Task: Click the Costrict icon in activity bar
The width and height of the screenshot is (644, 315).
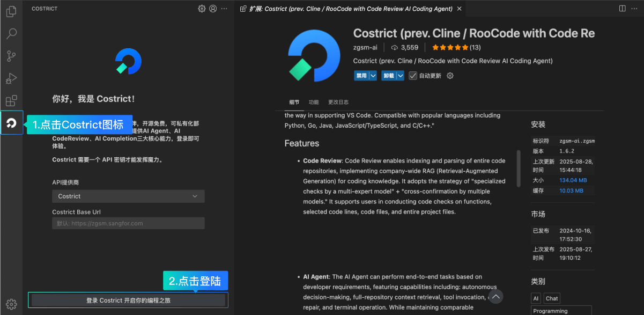Action: click(11, 123)
